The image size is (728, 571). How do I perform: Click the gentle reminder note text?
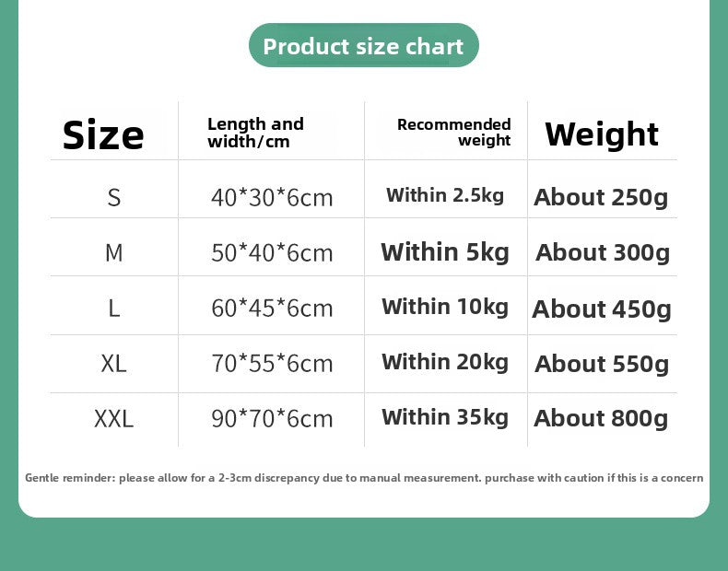click(364, 478)
